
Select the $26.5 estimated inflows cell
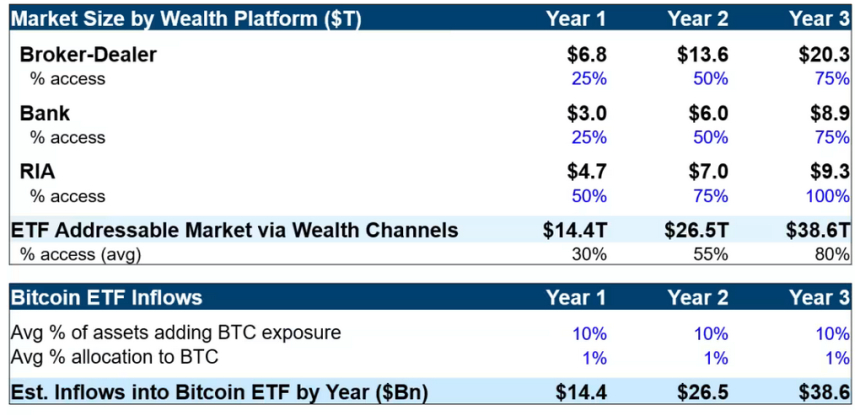coord(704,393)
